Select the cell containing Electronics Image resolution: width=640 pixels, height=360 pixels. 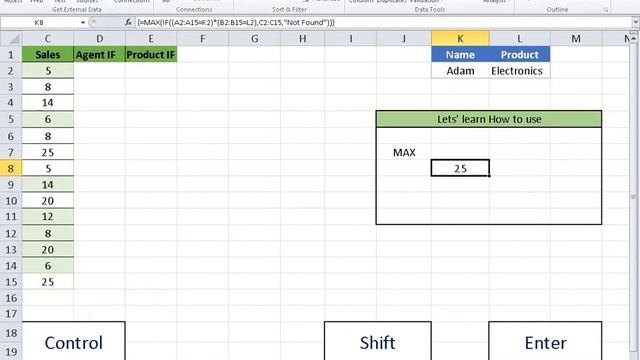[x=520, y=71]
